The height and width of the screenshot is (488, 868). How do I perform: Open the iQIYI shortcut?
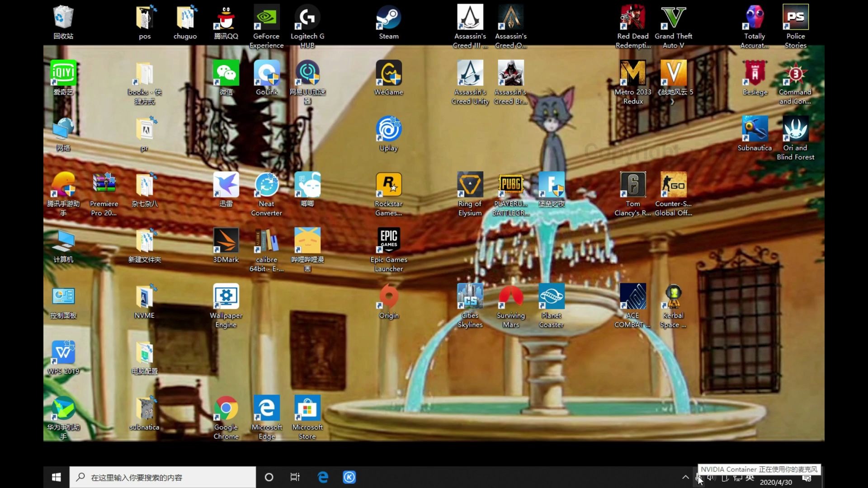[63, 78]
